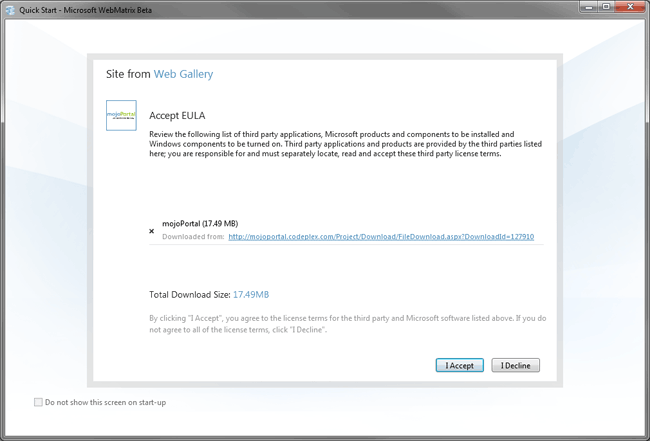Screen dimensions: 650x441
Task: Click the "Downloaded from:" label
Action: tap(192, 237)
